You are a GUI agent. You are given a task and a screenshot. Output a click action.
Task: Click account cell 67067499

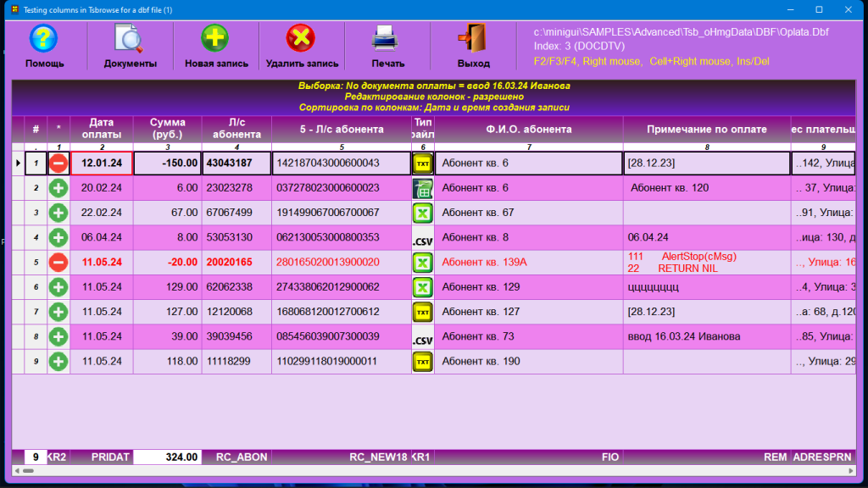pos(237,213)
